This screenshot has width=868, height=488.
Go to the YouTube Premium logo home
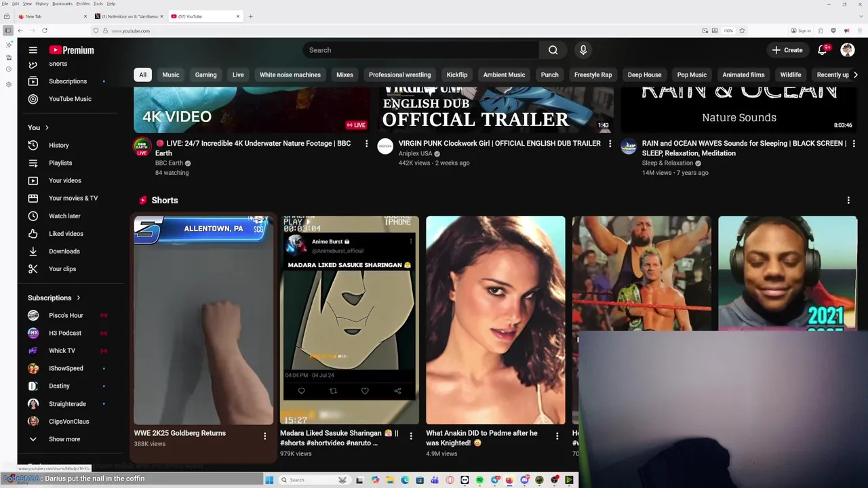coord(71,50)
